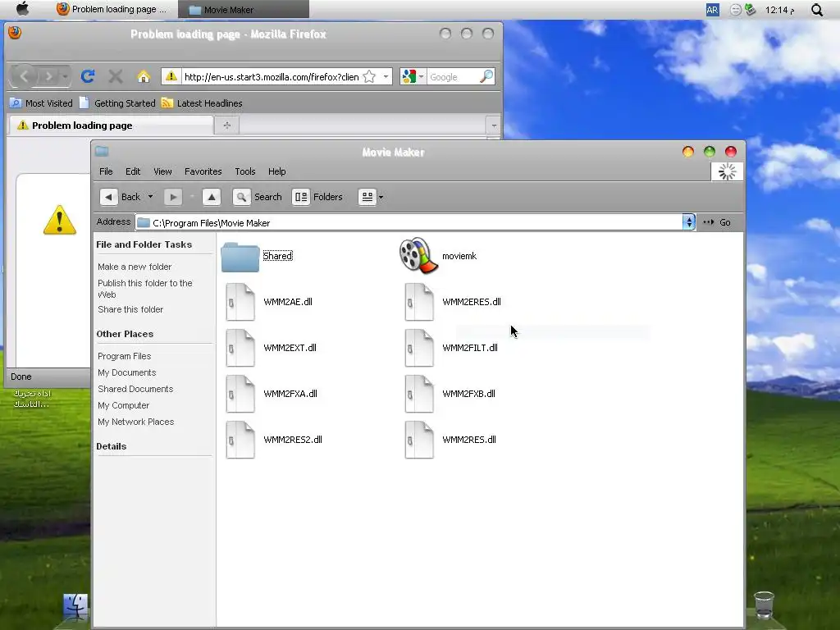Select the WMM2FXB.dll file icon
Image resolution: width=840 pixels, height=630 pixels.
point(419,394)
